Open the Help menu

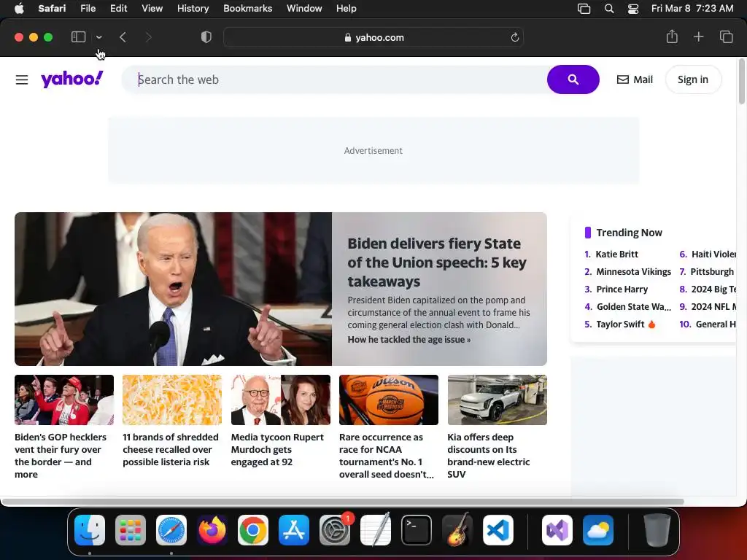click(x=347, y=9)
